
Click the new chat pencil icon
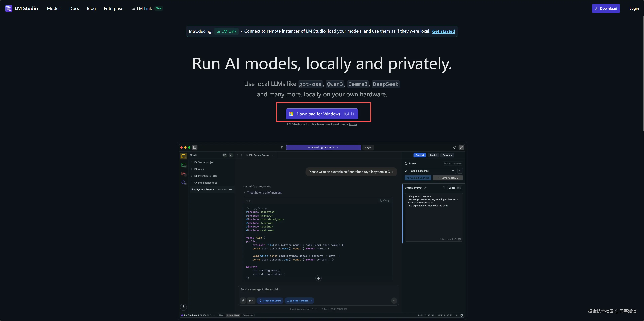pos(231,155)
